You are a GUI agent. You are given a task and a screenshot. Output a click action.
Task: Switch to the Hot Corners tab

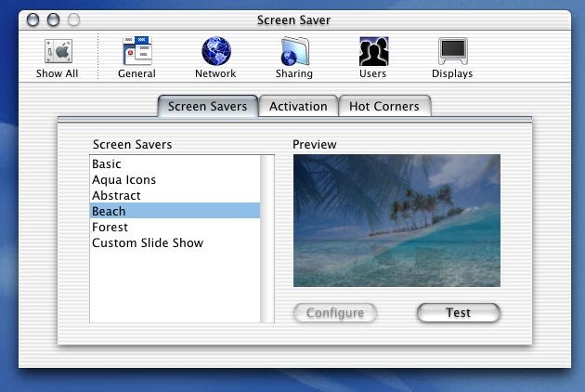coord(384,107)
